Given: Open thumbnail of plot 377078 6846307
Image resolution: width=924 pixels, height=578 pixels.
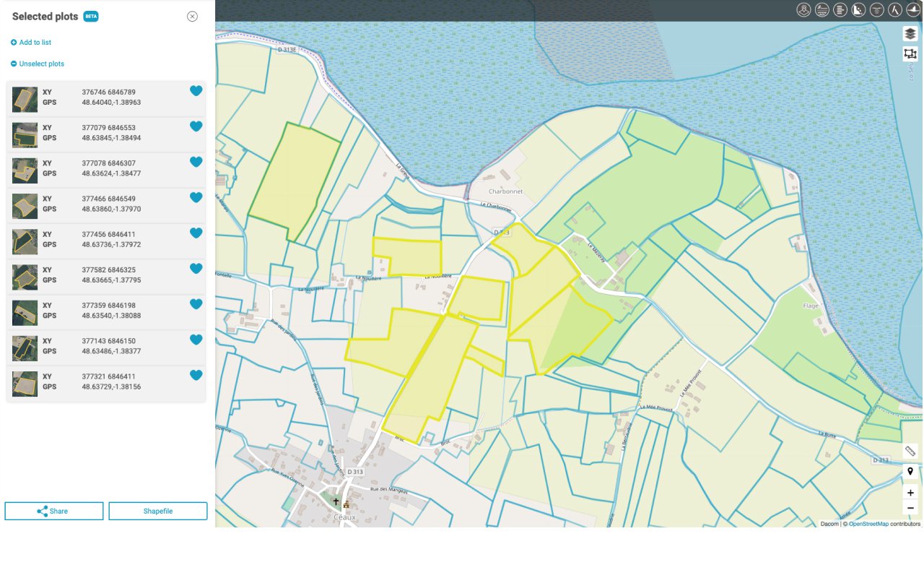Looking at the screenshot, I should [x=25, y=170].
